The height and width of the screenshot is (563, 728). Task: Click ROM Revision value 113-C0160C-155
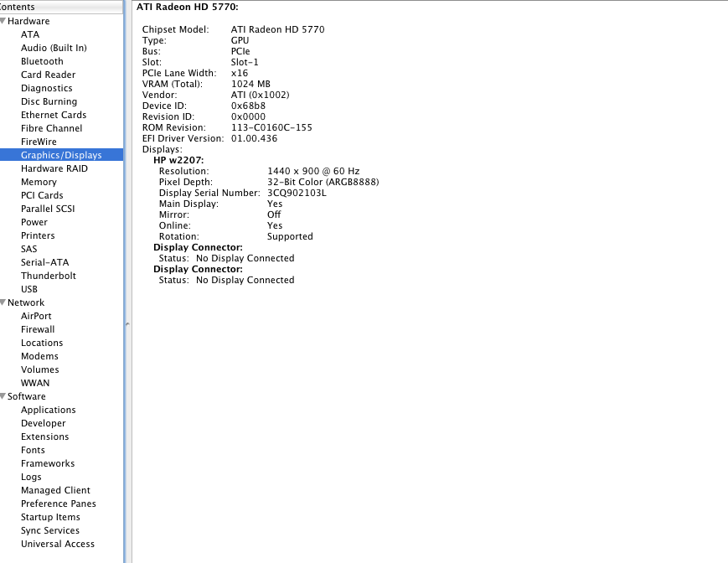[x=271, y=127]
